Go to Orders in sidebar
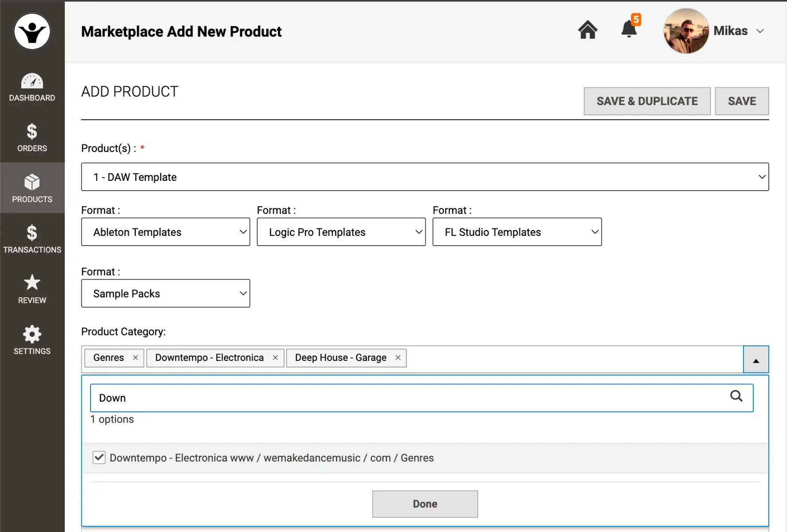787x532 pixels. click(32, 138)
